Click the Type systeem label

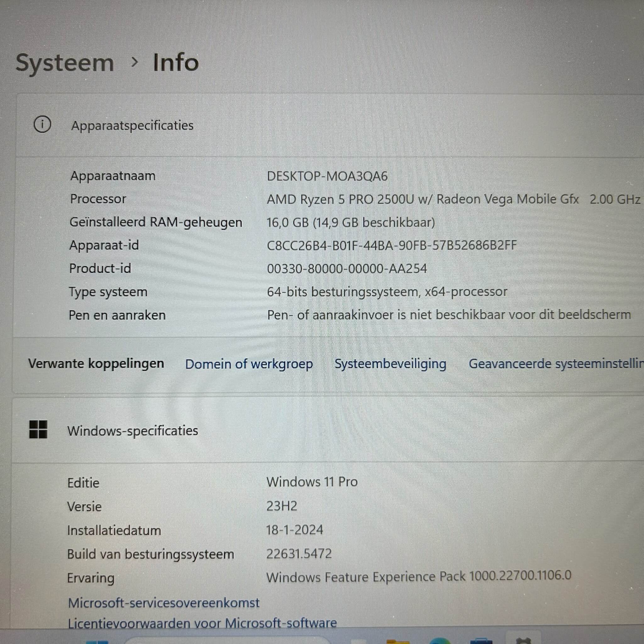pyautogui.click(x=108, y=292)
